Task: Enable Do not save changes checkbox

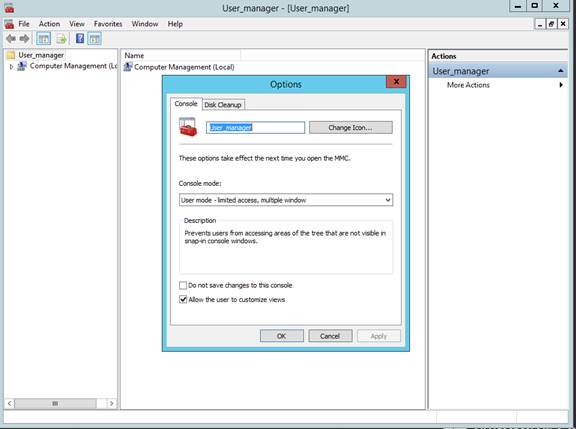Action: [183, 285]
